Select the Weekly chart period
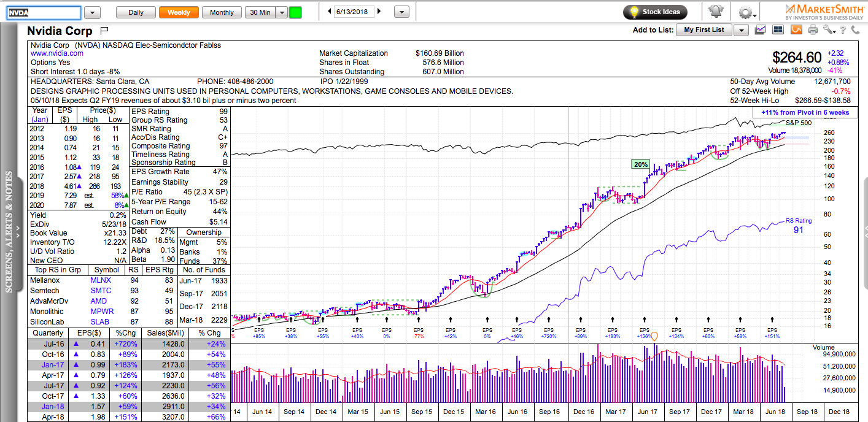Screen dimensions: 868x422 pos(179,12)
